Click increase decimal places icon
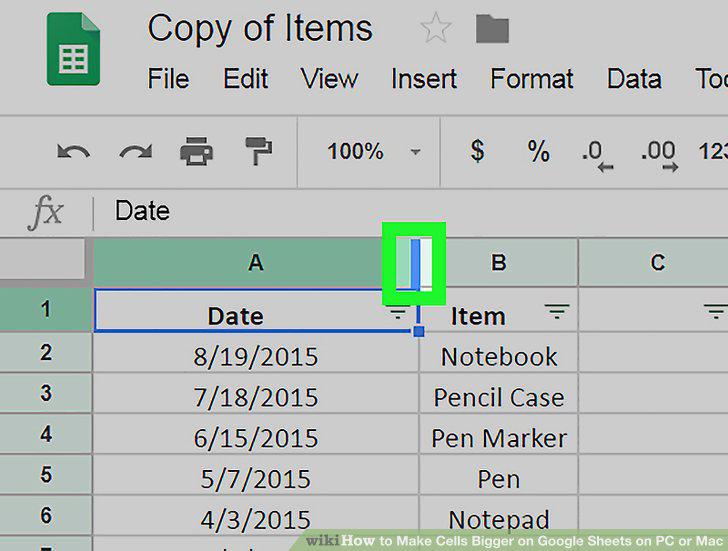The width and height of the screenshot is (728, 551). (x=659, y=156)
